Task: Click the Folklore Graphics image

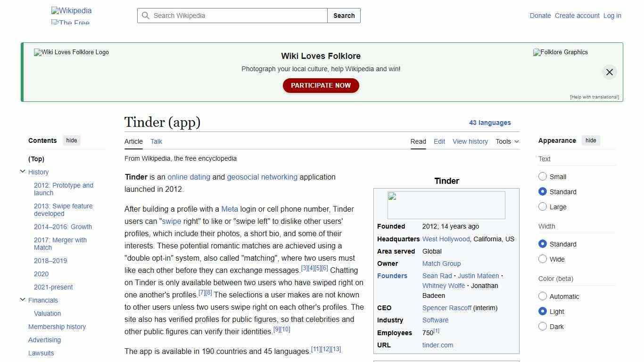Action: tap(560, 52)
